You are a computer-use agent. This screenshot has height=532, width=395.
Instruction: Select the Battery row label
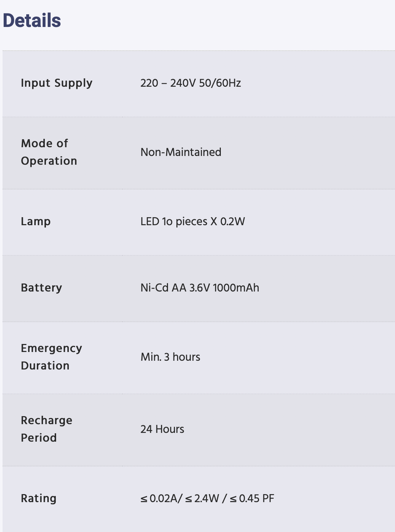pyautogui.click(x=42, y=288)
